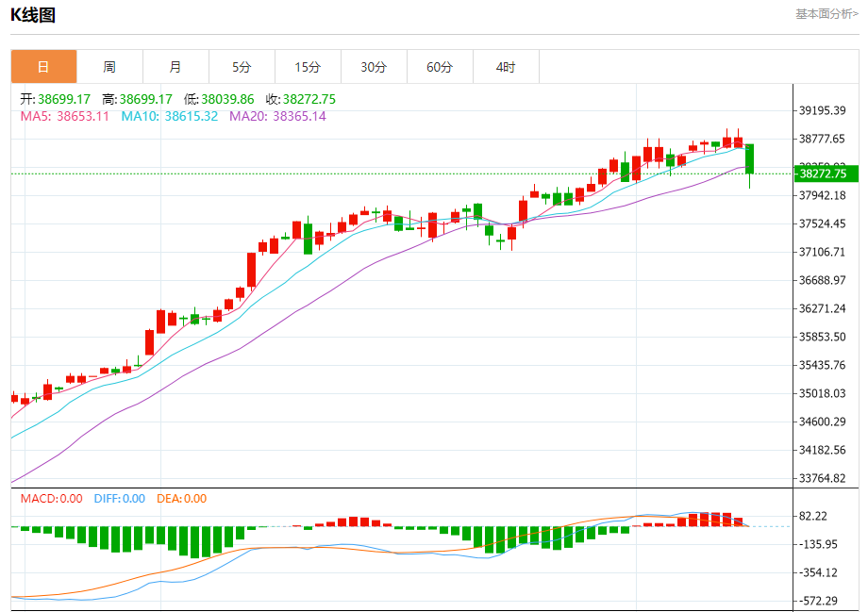This screenshot has height=612, width=868.
Task: Click the 33764.82 axis label
Action: [x=822, y=478]
